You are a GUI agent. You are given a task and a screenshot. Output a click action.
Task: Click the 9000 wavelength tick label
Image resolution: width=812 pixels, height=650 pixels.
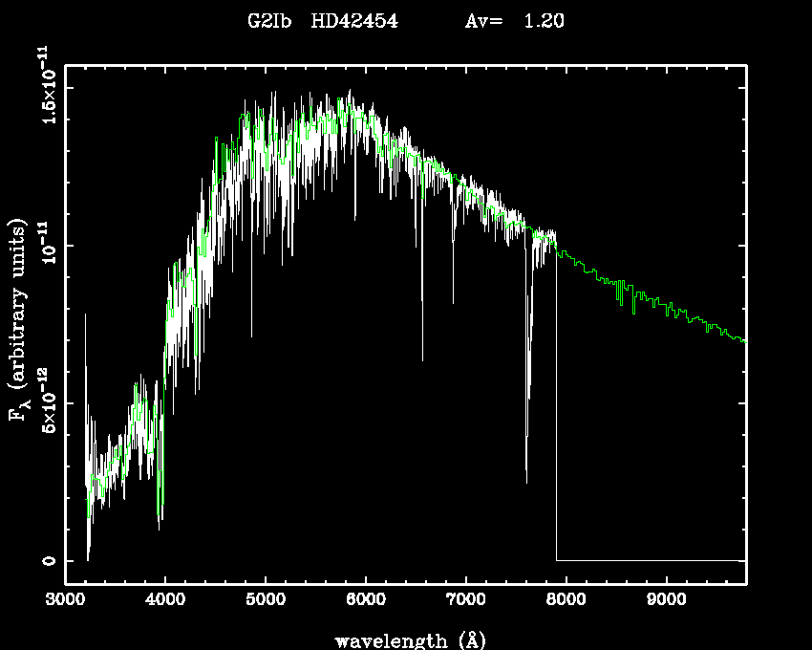[x=666, y=600]
